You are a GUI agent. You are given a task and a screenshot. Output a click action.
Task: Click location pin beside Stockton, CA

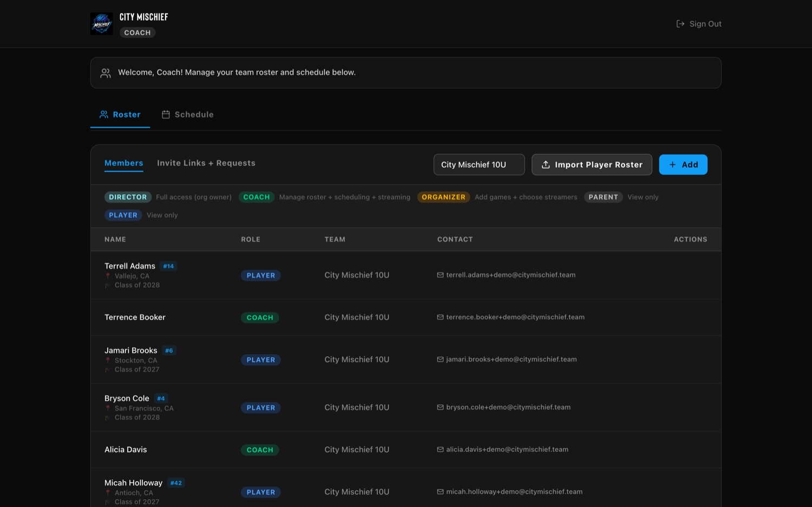pyautogui.click(x=108, y=360)
